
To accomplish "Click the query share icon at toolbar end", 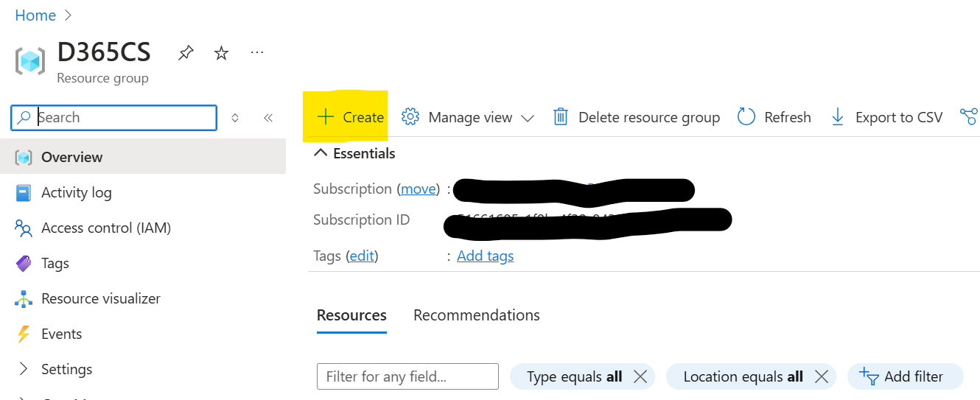I will (x=969, y=117).
